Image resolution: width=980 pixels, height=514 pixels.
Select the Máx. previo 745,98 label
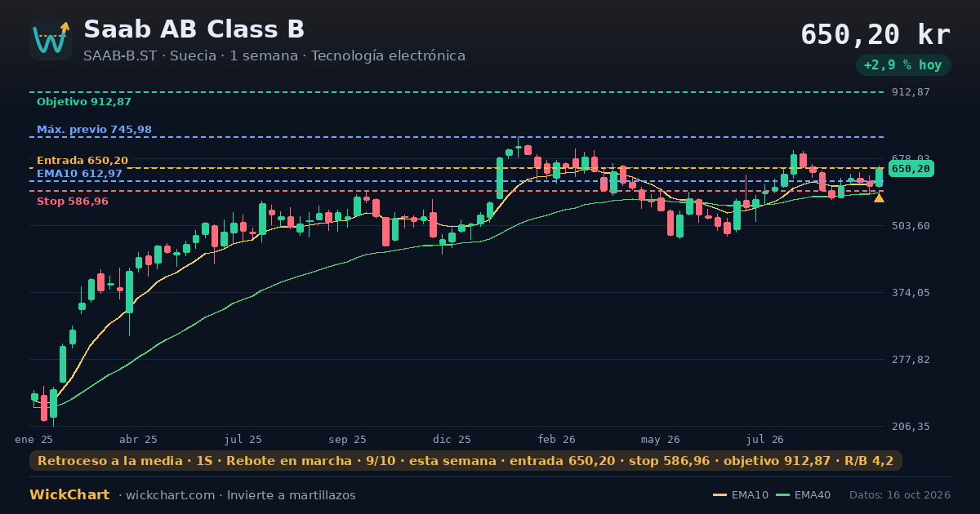tap(94, 130)
